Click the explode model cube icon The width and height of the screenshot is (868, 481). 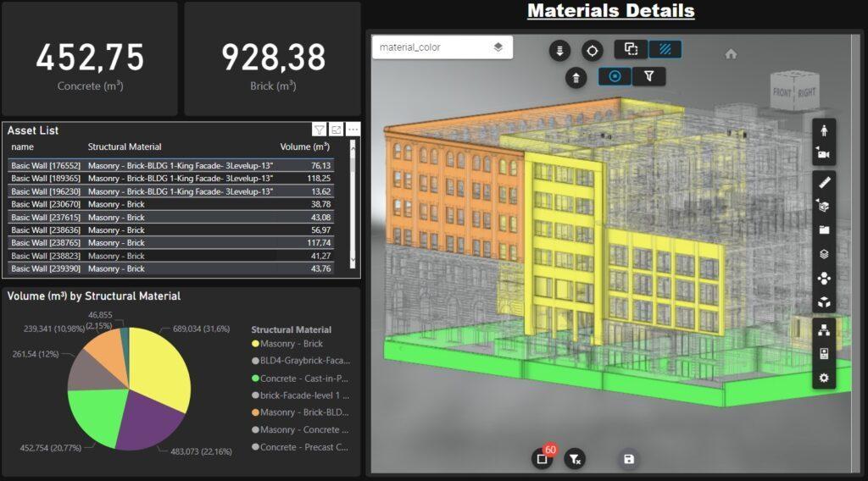824,302
